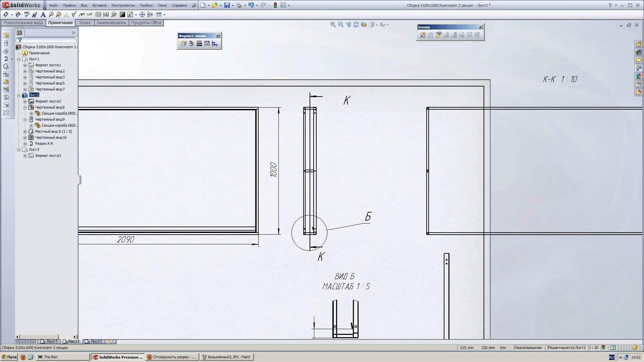Apply Area Hatch/Fill tool
Screen dimensions: 644x362
click(122, 14)
